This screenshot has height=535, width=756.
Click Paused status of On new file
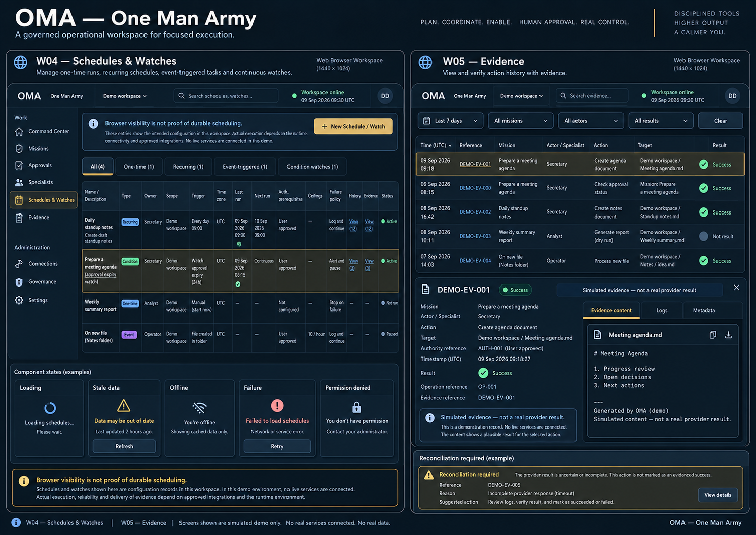(389, 334)
